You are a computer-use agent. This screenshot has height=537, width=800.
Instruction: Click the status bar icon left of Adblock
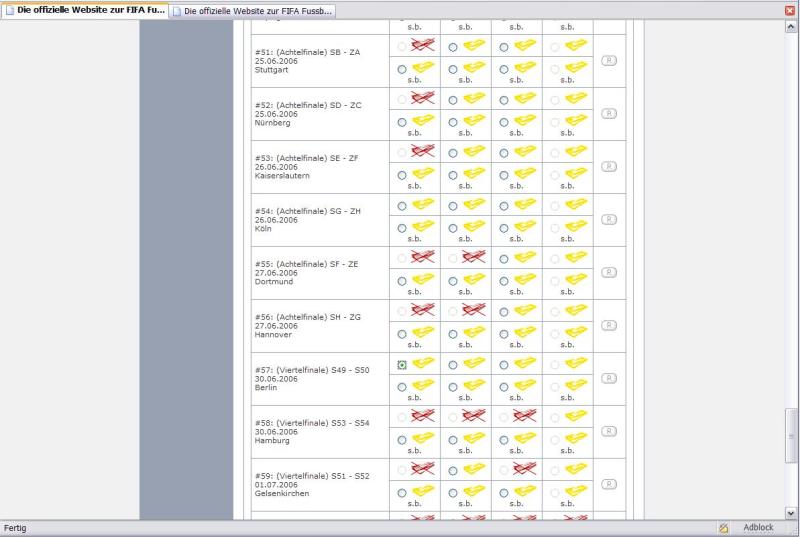pyautogui.click(x=723, y=527)
